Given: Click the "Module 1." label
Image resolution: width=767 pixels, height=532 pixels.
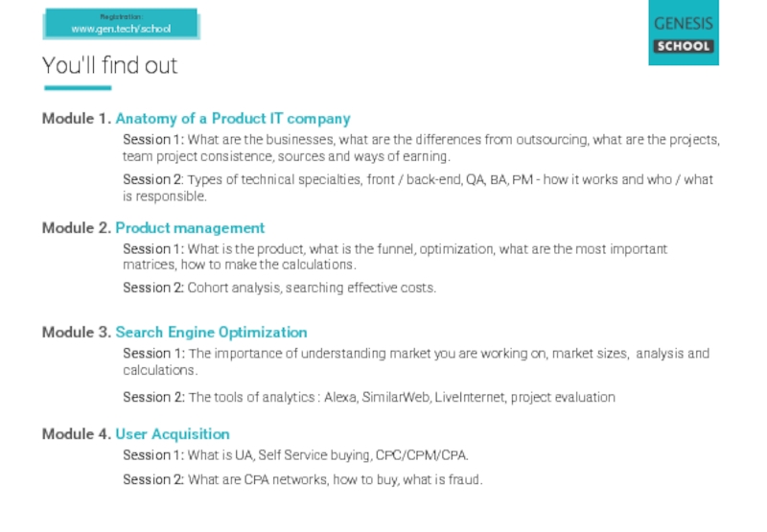Looking at the screenshot, I should 76,119.
